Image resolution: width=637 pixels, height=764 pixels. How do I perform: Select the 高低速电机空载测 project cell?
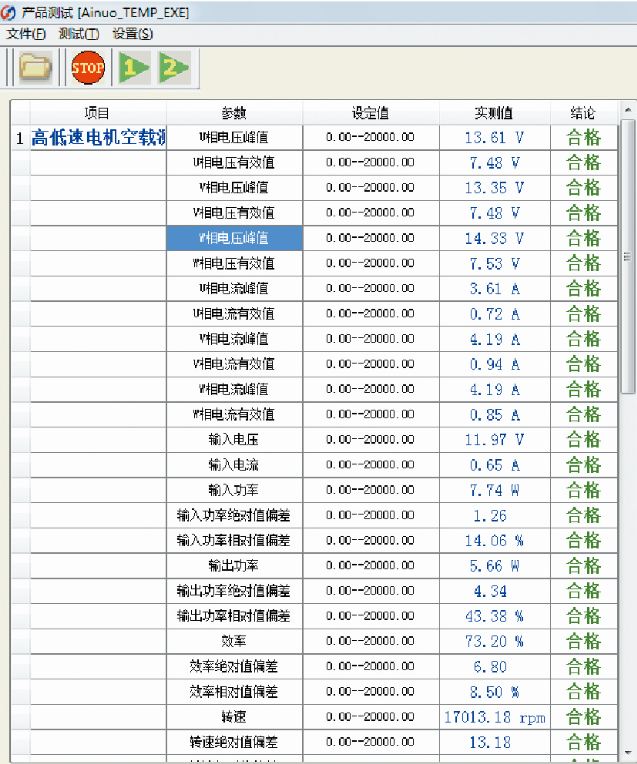[98, 138]
